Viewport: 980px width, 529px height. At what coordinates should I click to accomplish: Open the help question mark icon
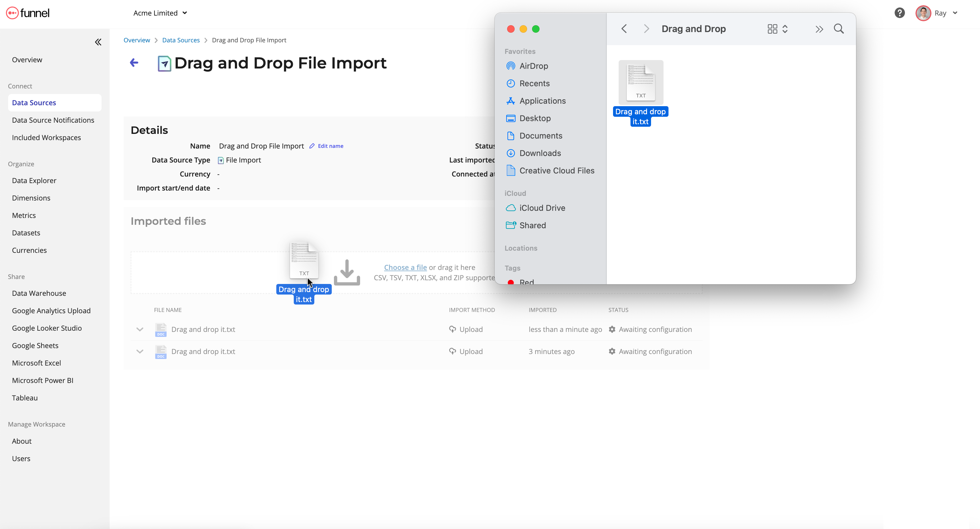click(x=899, y=12)
